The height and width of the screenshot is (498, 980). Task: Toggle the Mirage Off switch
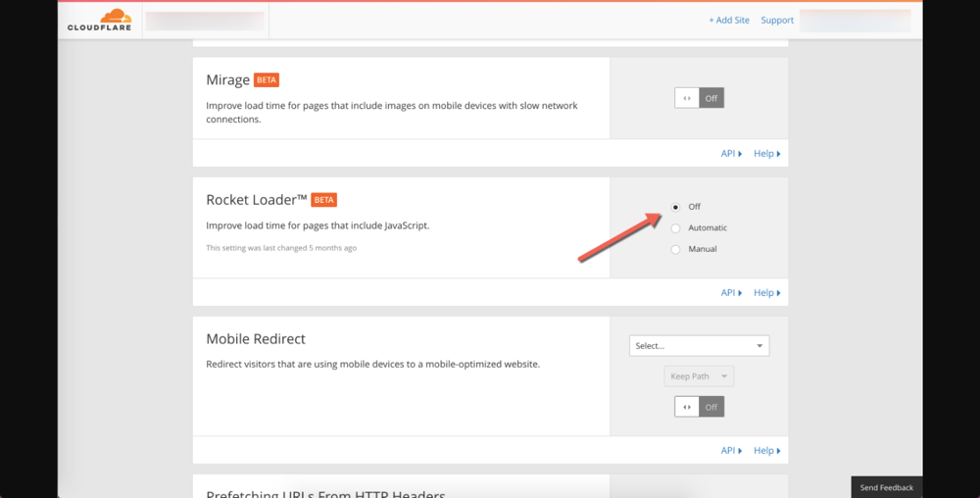[700, 98]
